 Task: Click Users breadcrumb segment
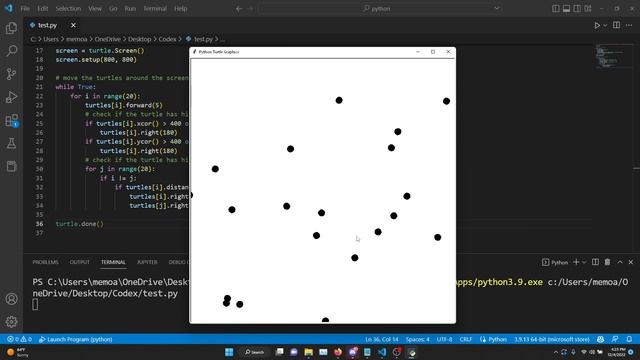[51, 39]
